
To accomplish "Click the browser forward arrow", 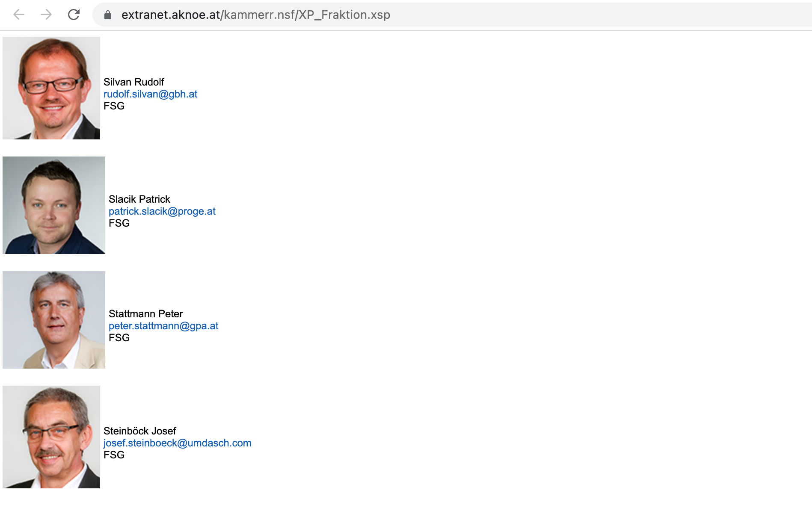I will (46, 15).
